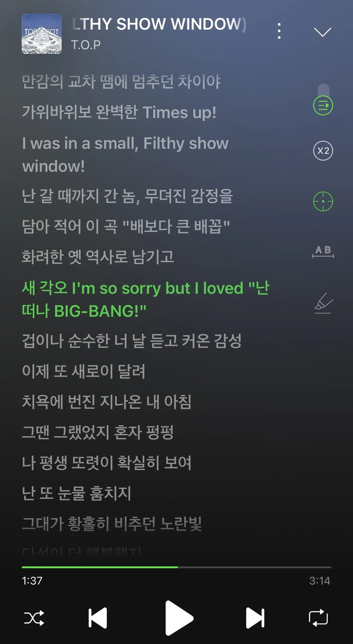Open the three-dot more options menu
353x644 pixels.
279,31
